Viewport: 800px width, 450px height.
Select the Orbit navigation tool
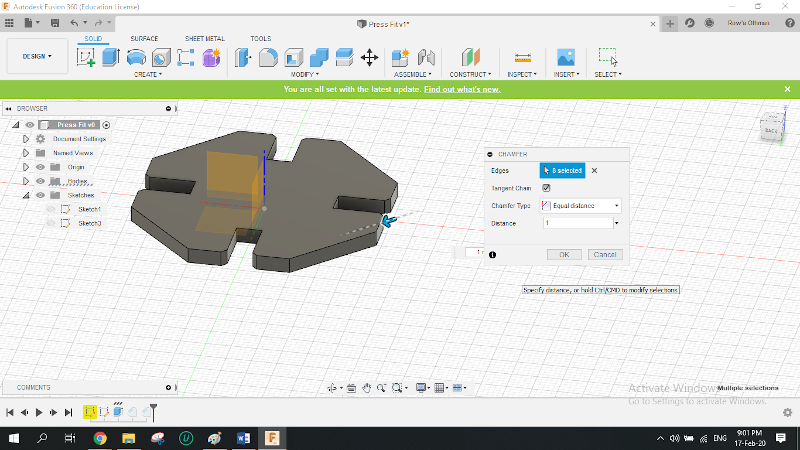pos(332,388)
